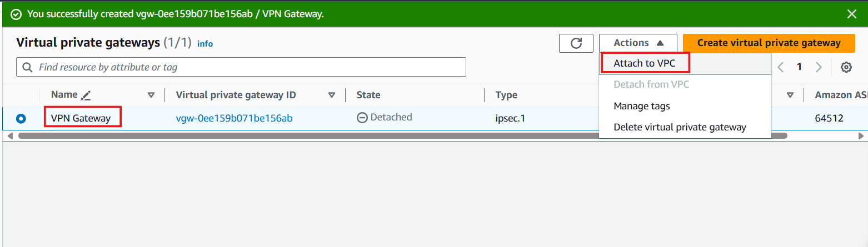Open the vgw-0ee159b071be156ab gateway link
This screenshot has width=868, height=247.
[x=234, y=118]
